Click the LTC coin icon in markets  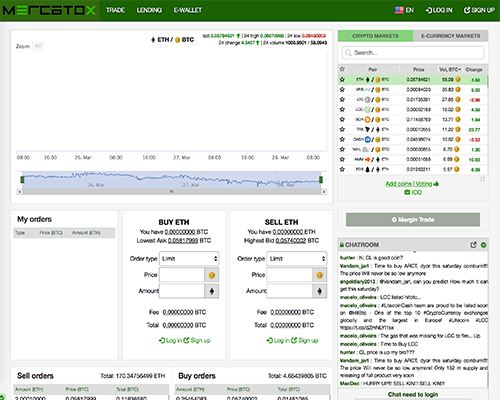367,100
